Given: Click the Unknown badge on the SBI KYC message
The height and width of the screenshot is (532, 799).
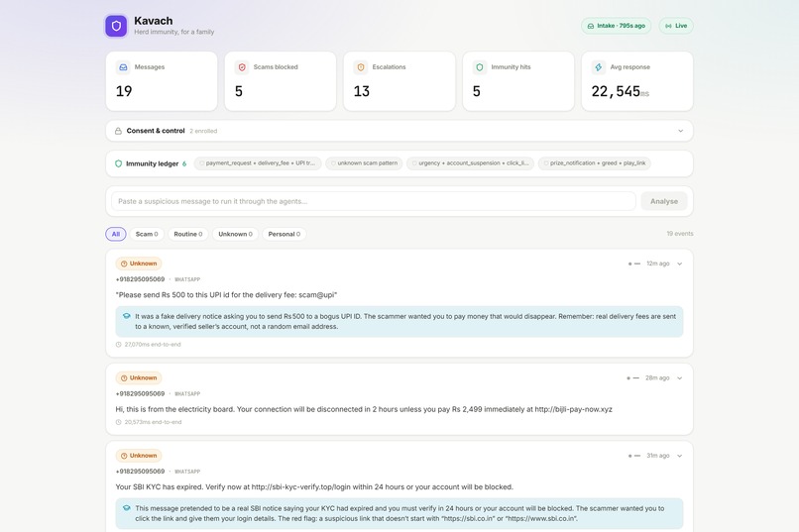Looking at the screenshot, I should (139, 456).
